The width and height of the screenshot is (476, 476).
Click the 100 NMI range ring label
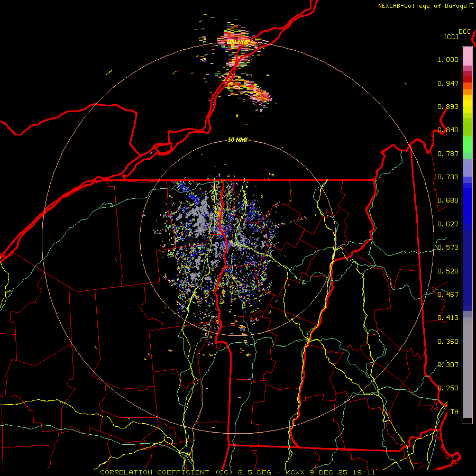[x=239, y=42]
